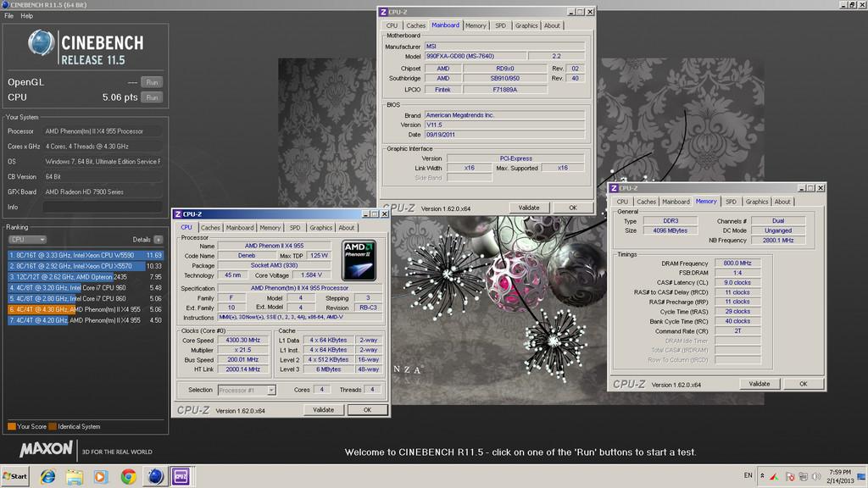Select AMD Opteron 2435 ranking row
868x488 pixels.
click(86, 277)
